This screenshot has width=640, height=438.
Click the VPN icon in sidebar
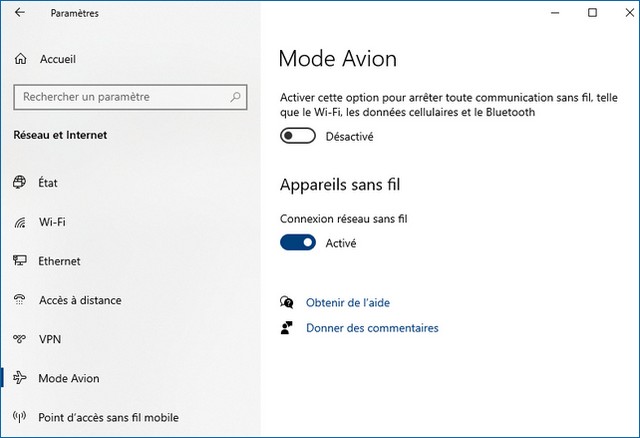pyautogui.click(x=19, y=339)
